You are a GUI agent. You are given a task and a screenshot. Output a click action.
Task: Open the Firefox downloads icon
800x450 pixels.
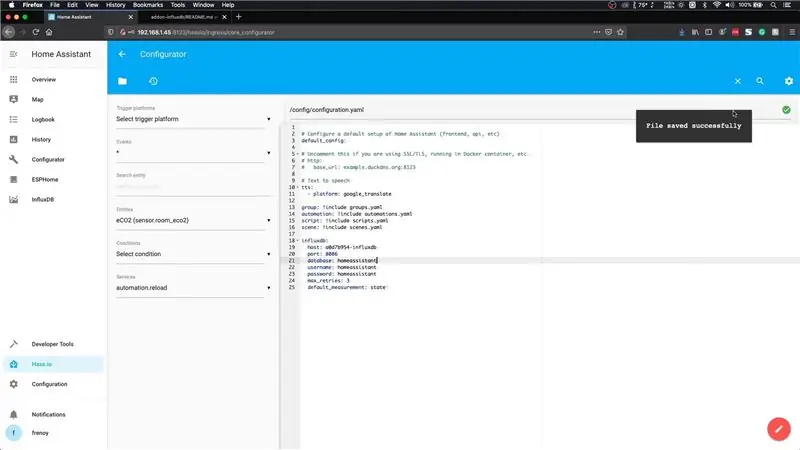(x=682, y=32)
